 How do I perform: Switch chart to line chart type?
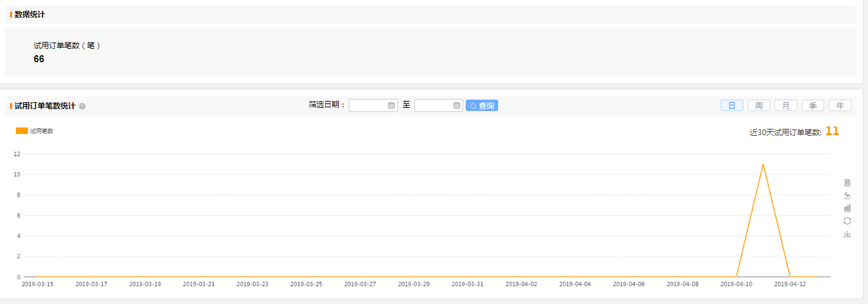[x=847, y=195]
